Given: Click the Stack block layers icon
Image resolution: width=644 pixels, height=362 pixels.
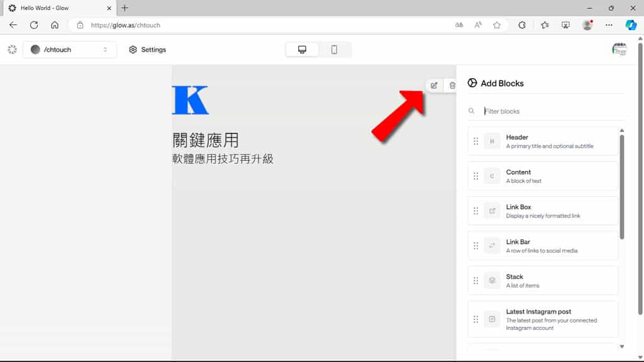Looking at the screenshot, I should point(492,281).
